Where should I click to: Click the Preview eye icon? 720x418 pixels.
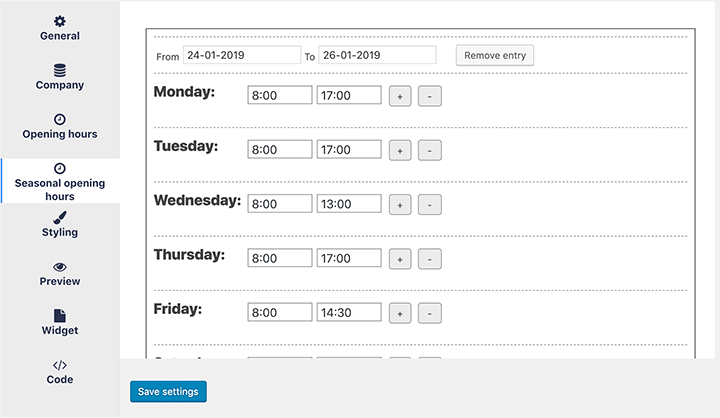point(60,267)
